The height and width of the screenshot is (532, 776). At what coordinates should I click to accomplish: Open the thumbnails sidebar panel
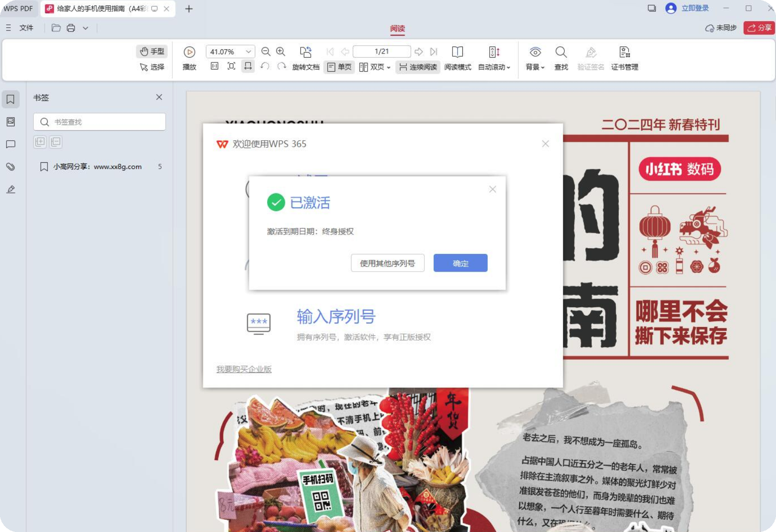coord(10,122)
